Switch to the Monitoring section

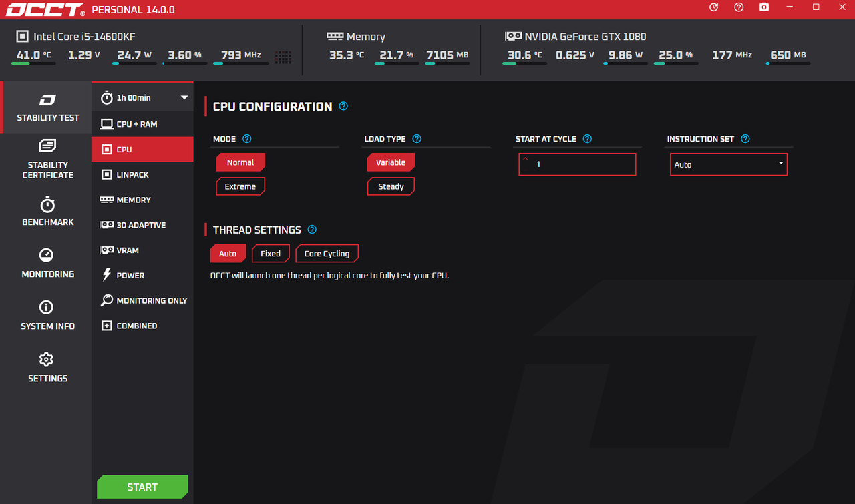pyautogui.click(x=47, y=263)
